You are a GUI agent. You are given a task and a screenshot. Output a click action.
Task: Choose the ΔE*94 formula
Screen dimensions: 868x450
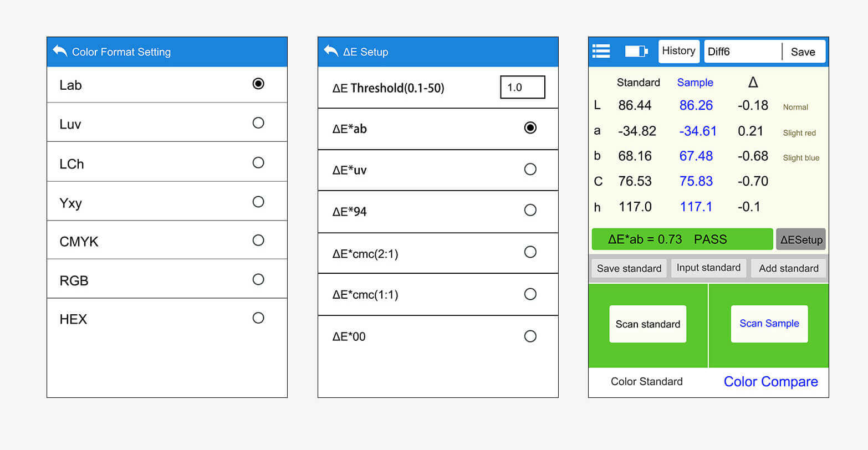tap(438, 211)
